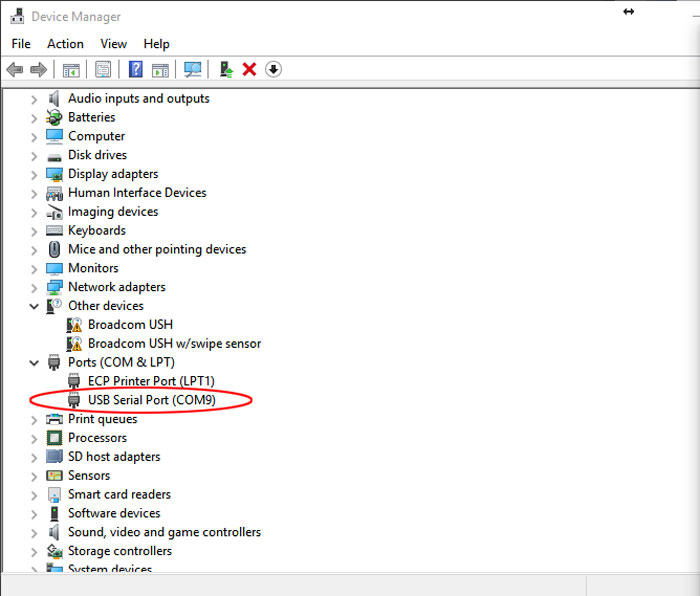Collapse the Other devices node

click(x=34, y=306)
